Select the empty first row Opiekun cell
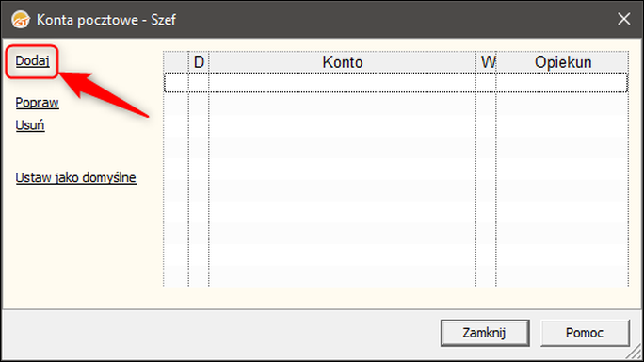 coord(562,83)
